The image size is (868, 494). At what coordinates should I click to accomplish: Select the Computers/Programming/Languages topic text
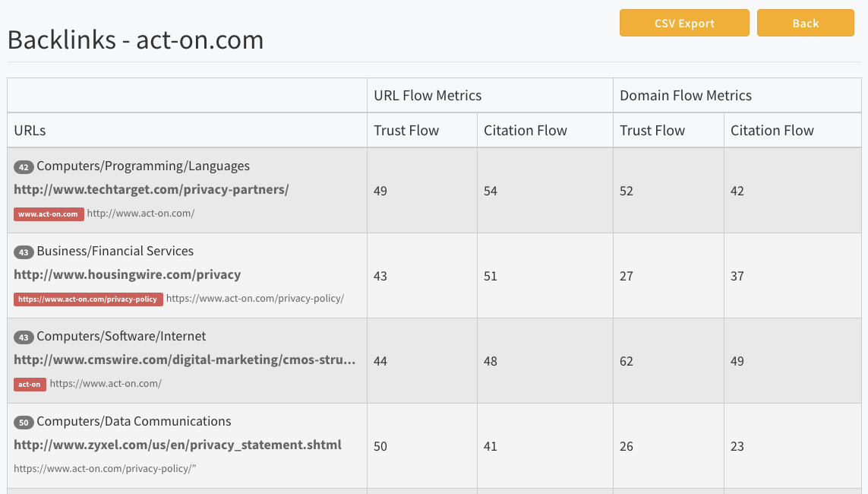[143, 166]
